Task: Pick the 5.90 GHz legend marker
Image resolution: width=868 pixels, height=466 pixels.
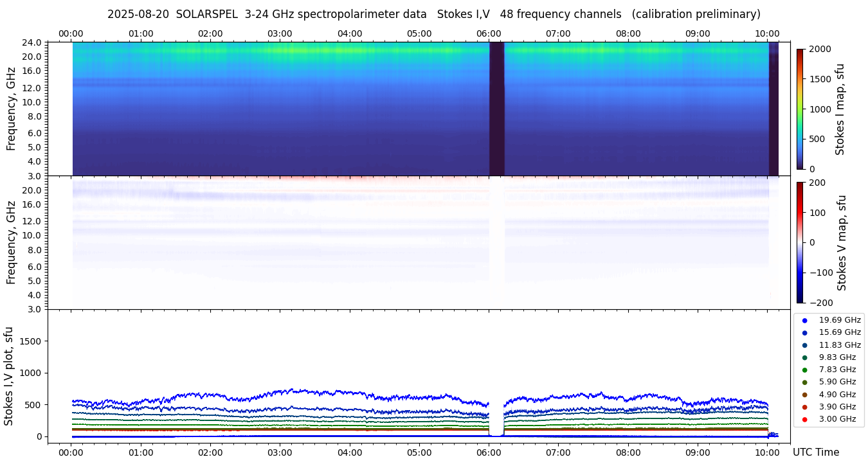Action: click(804, 382)
